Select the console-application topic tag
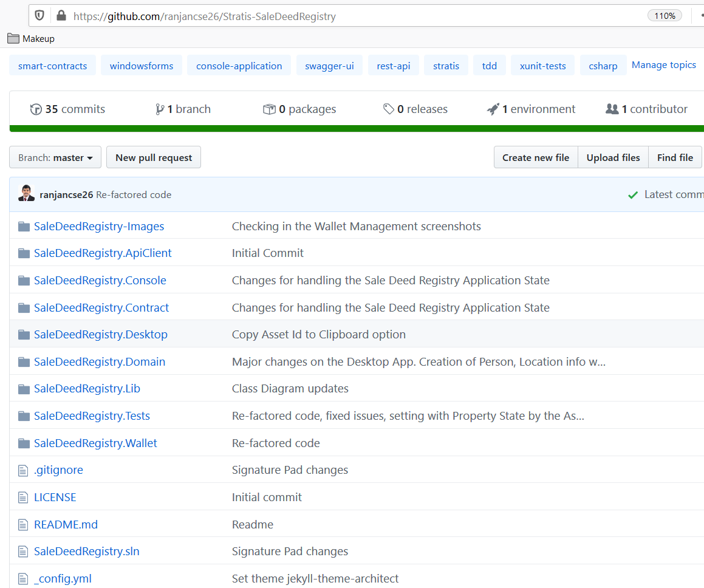Image resolution: width=704 pixels, height=588 pixels. point(239,66)
